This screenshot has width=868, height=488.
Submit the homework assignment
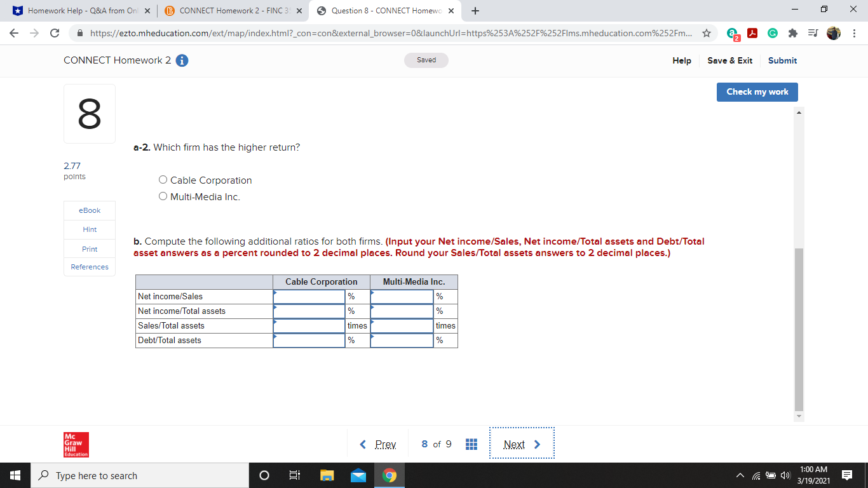[x=782, y=60]
